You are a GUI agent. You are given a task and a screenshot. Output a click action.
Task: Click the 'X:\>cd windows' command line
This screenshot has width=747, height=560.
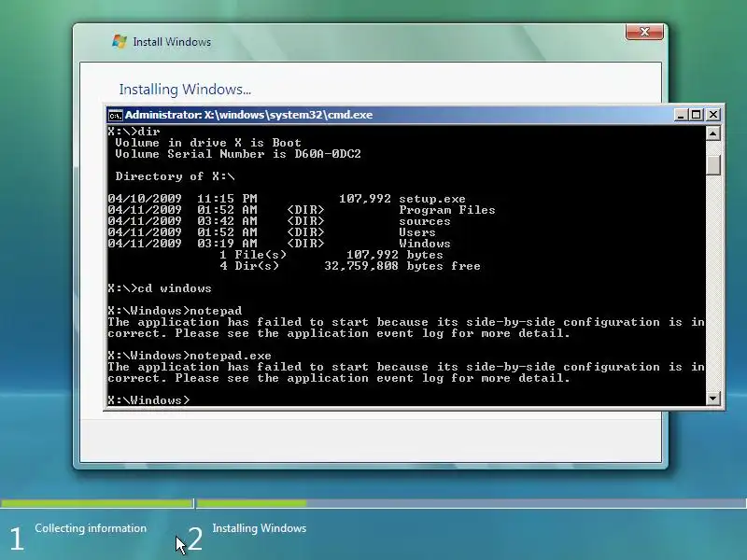click(x=160, y=288)
